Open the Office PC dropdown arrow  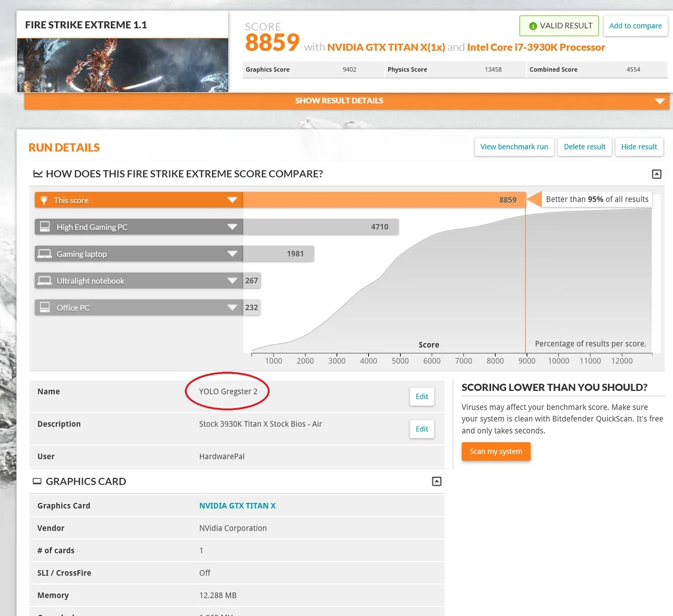[x=232, y=307]
